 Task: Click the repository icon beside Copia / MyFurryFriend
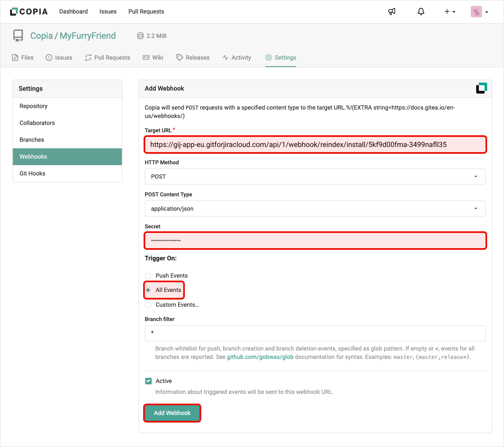click(18, 36)
